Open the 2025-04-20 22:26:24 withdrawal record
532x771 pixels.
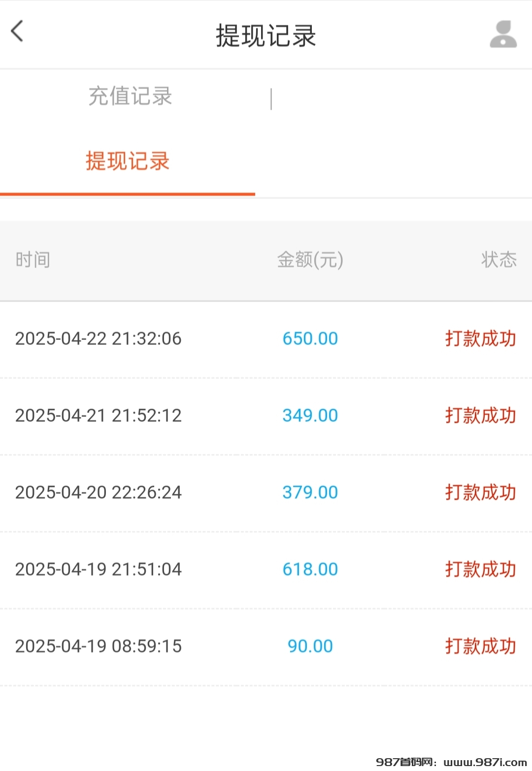coord(266,493)
